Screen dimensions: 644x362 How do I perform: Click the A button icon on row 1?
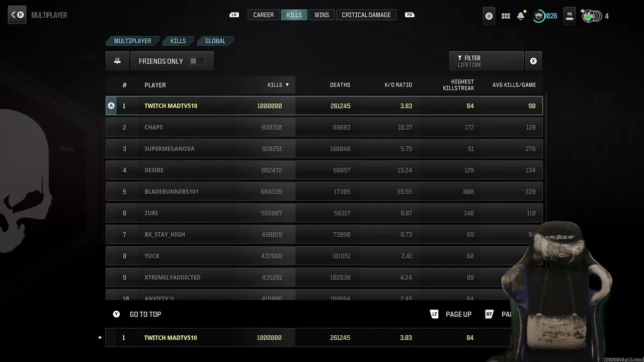click(111, 106)
